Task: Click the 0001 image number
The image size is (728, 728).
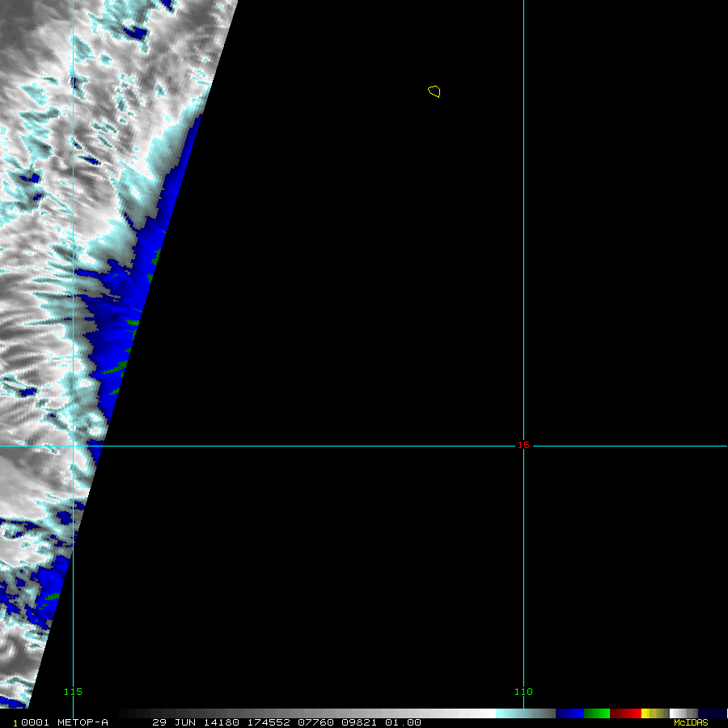Action: point(35,722)
